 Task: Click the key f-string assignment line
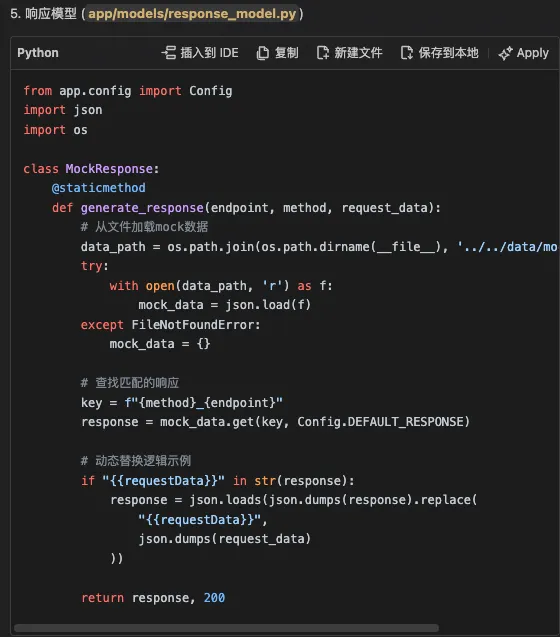(x=182, y=403)
